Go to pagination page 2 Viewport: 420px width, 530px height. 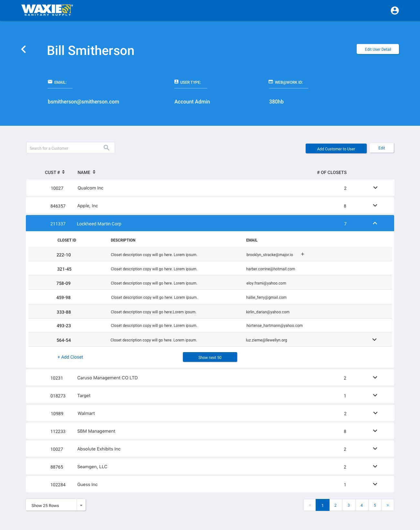335,505
